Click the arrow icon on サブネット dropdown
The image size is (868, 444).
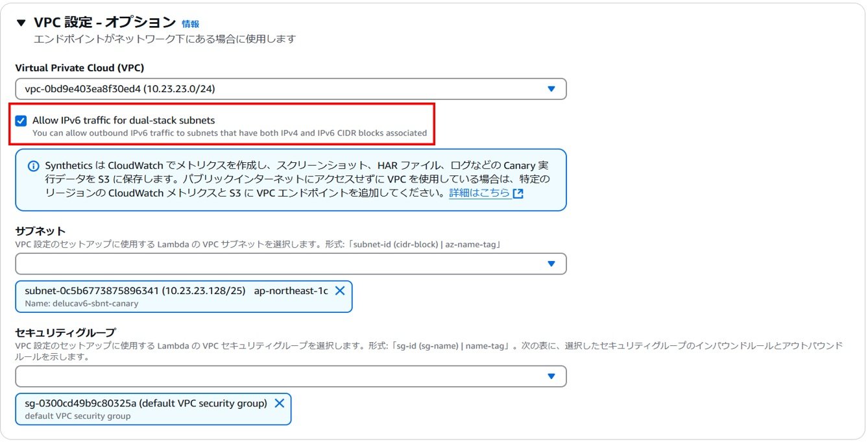[x=551, y=264]
